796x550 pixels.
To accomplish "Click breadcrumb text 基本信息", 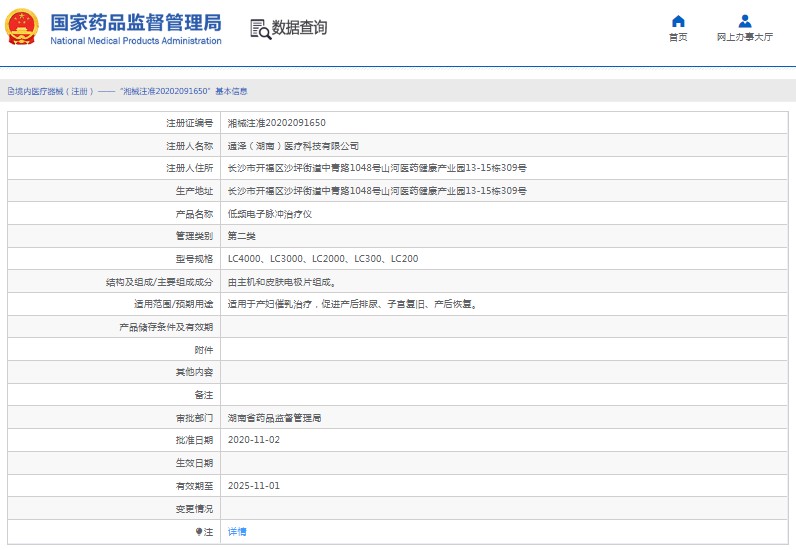I will [231, 91].
